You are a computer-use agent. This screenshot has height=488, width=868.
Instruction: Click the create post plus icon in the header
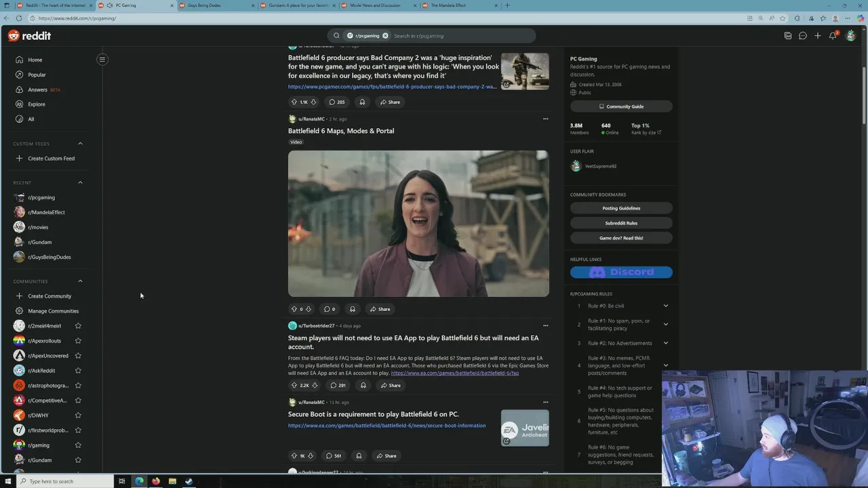coord(818,35)
